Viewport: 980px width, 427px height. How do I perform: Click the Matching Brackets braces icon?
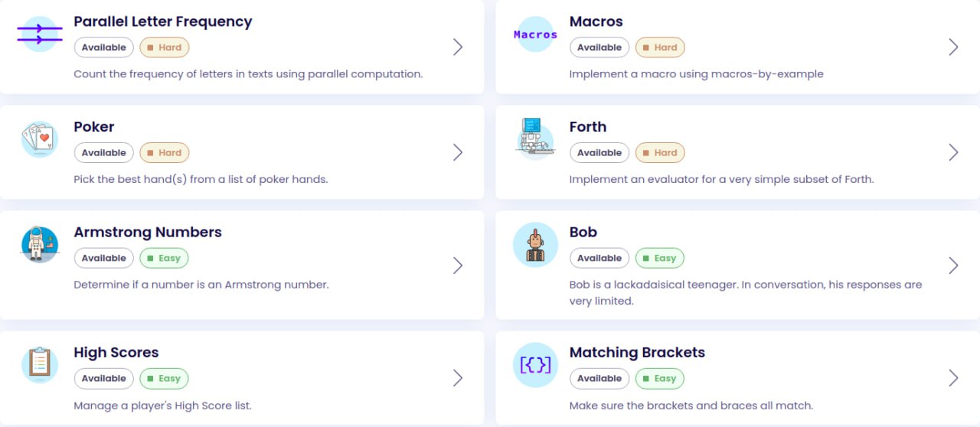(x=535, y=365)
